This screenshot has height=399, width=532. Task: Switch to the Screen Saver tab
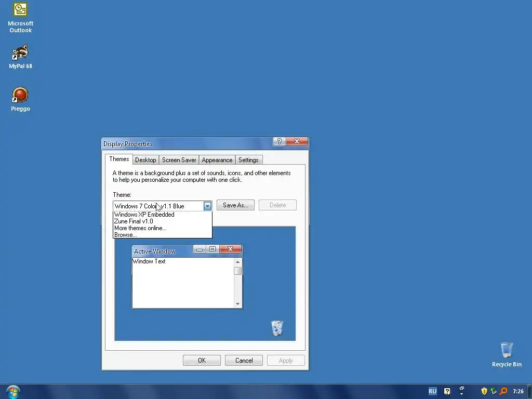pos(179,160)
